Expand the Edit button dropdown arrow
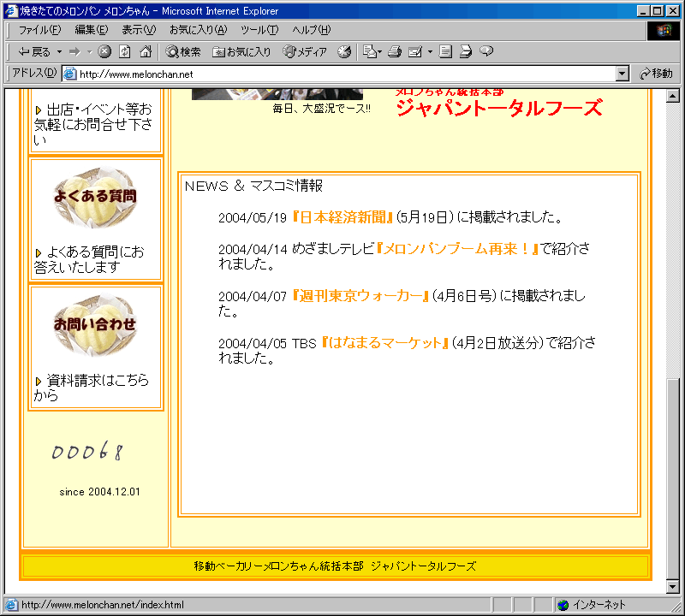This screenshot has height=616, width=685. (430, 52)
